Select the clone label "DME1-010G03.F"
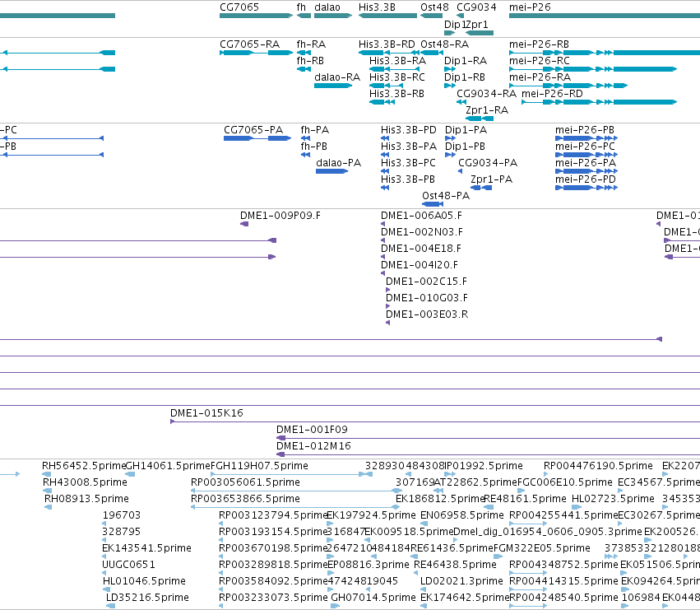The image size is (700, 610). coord(427,299)
